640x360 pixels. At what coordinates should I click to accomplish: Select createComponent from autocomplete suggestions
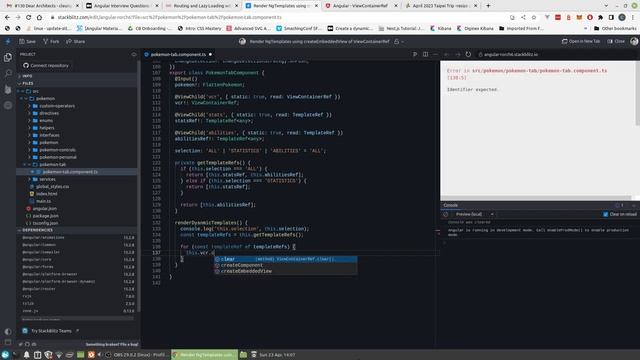tap(286, 265)
